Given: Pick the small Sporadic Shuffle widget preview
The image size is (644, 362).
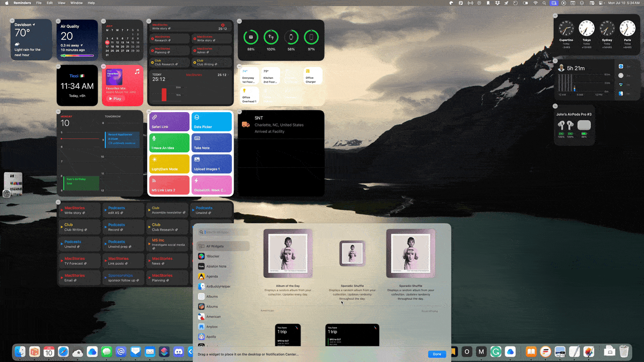Looking at the screenshot, I should tap(352, 253).
